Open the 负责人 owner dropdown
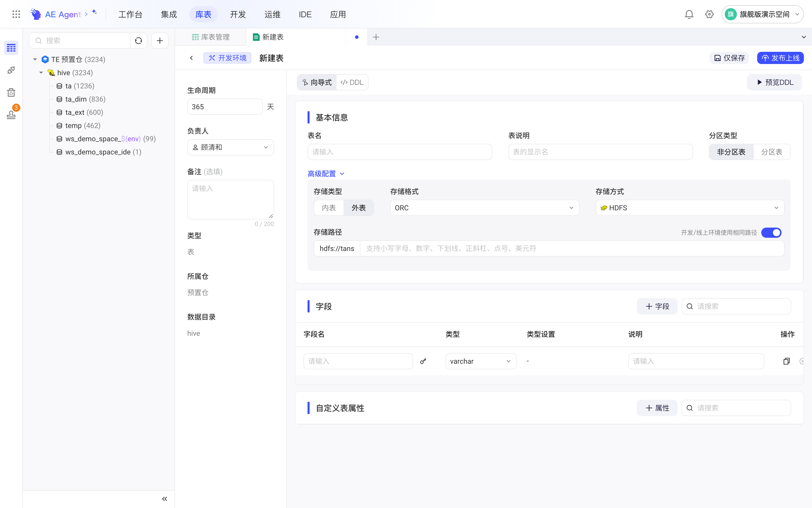 click(230, 147)
